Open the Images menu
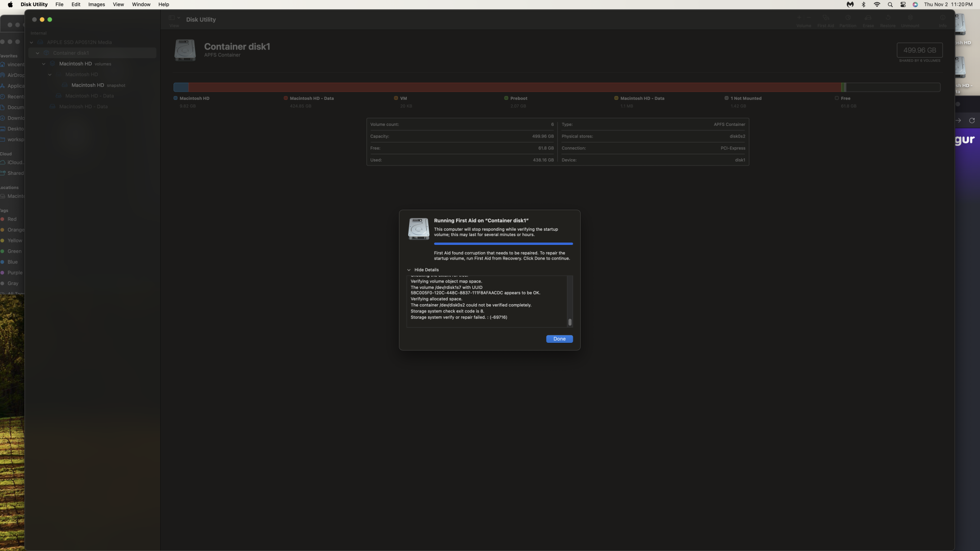The height and width of the screenshot is (551, 980). [97, 4]
